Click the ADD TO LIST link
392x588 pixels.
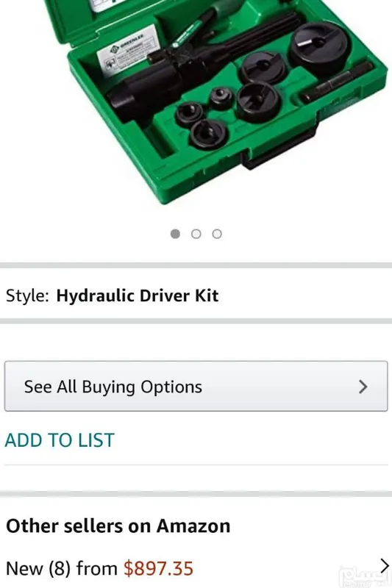(60, 440)
